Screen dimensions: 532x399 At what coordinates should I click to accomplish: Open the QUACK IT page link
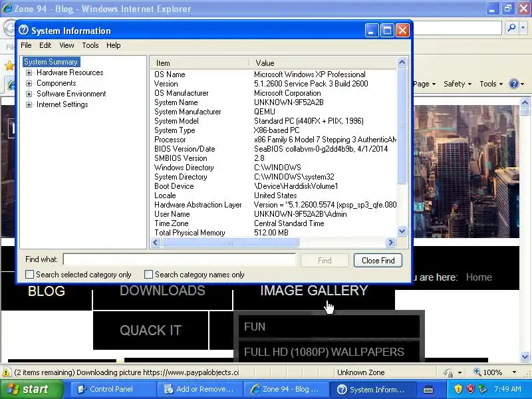[151, 330]
